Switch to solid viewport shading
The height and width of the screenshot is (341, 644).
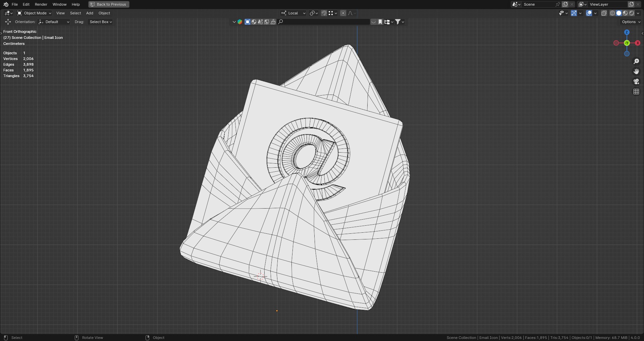pos(619,13)
